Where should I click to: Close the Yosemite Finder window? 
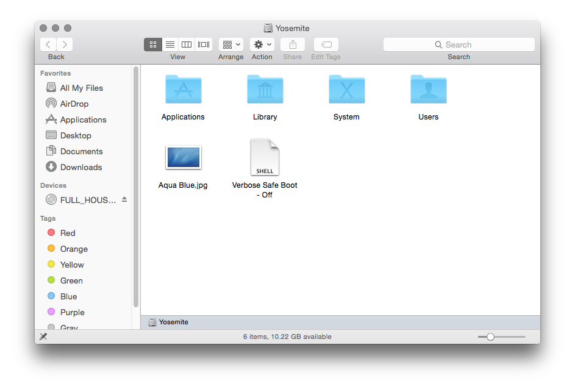coord(43,28)
